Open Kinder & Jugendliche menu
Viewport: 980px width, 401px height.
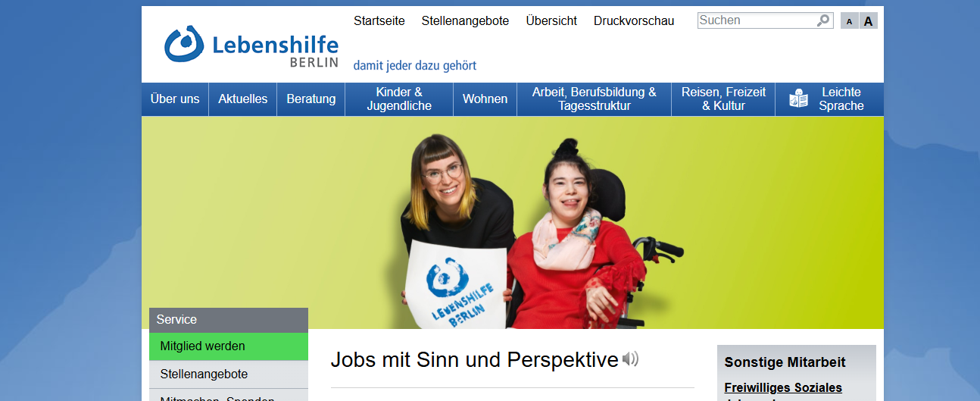(x=399, y=99)
